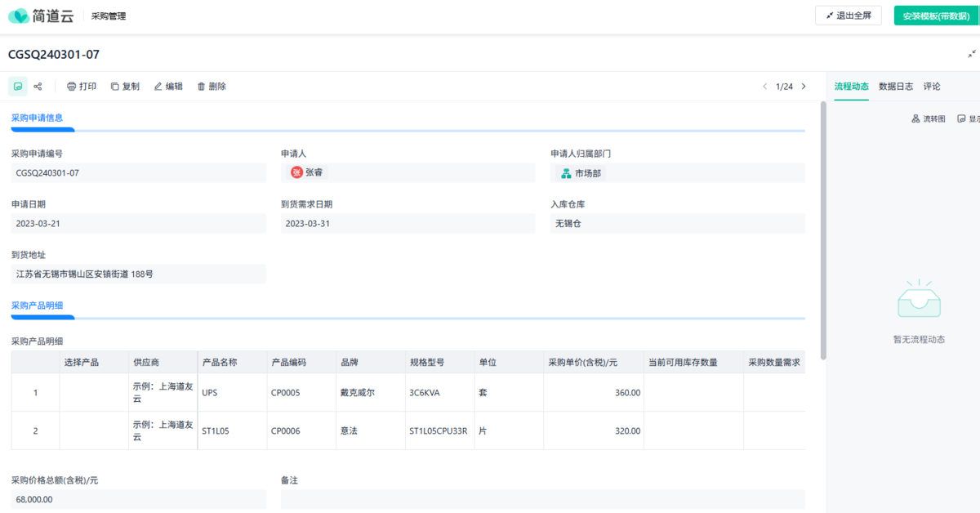980x513 pixels.
Task: Click the vertical scrollbar of the form
Action: pyautogui.click(x=823, y=229)
